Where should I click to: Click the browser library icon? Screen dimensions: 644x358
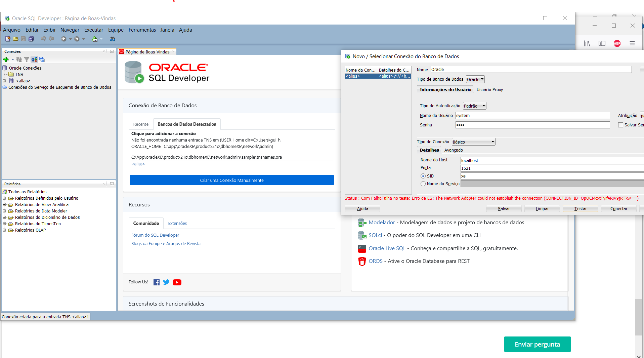pyautogui.click(x=587, y=43)
